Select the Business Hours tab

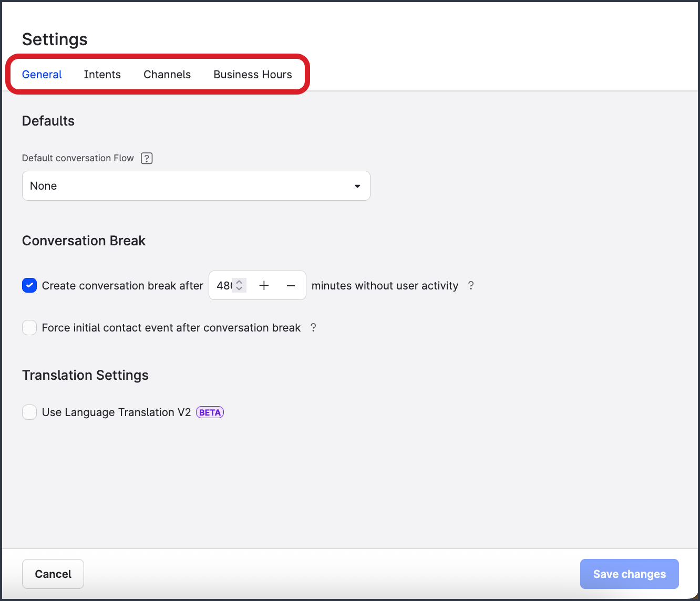(252, 74)
